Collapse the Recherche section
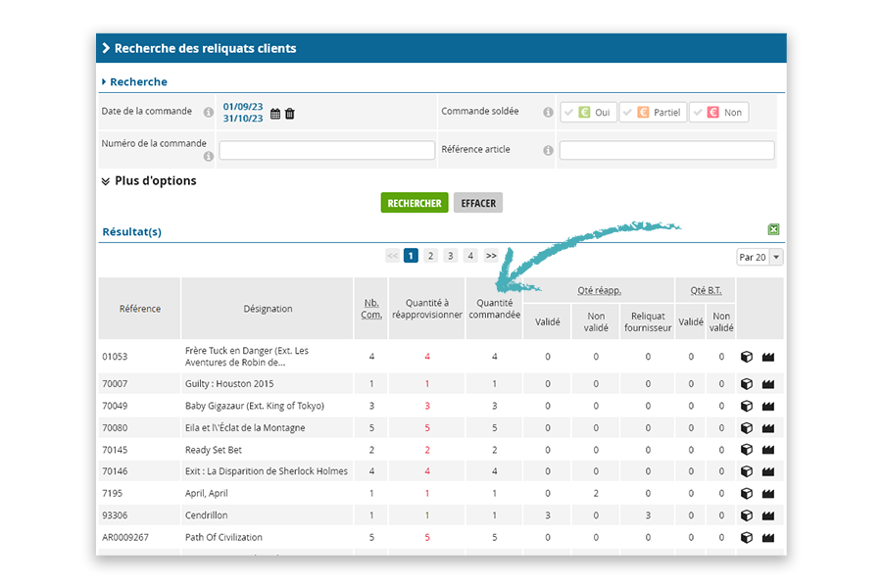Screen dimensions: 882x588 [x=134, y=81]
